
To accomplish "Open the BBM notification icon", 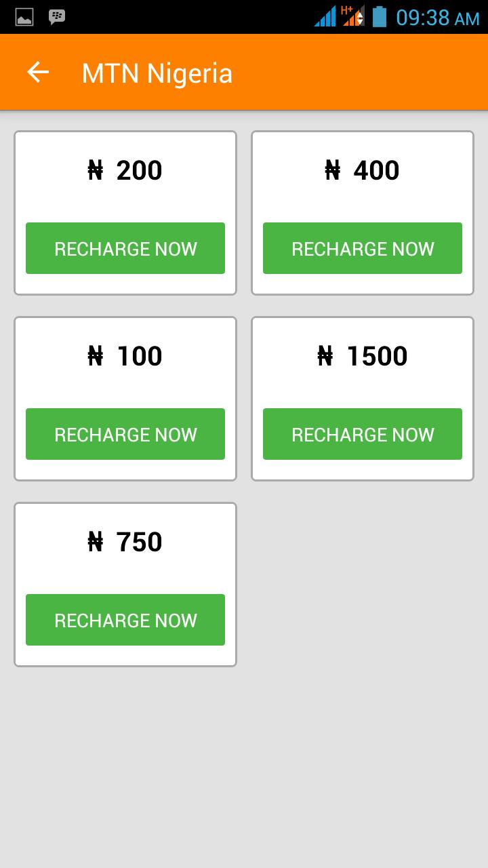I will (x=57, y=17).
